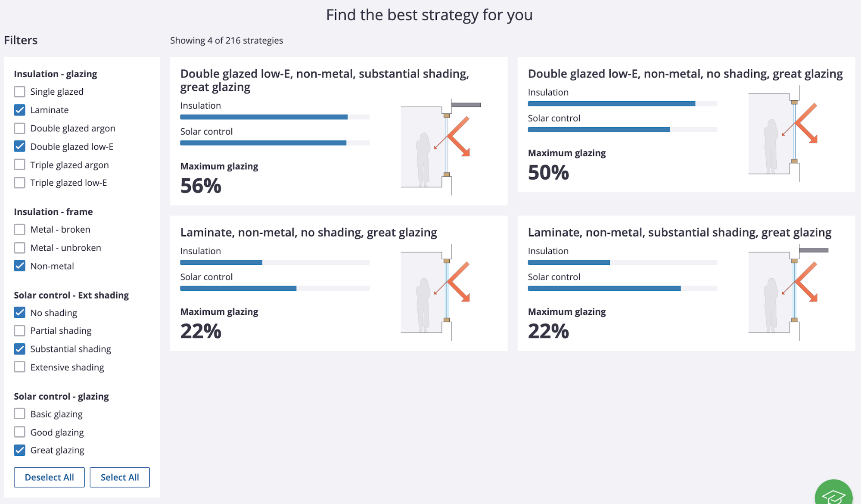Disable the Non-metal frame checkbox

pos(20,266)
